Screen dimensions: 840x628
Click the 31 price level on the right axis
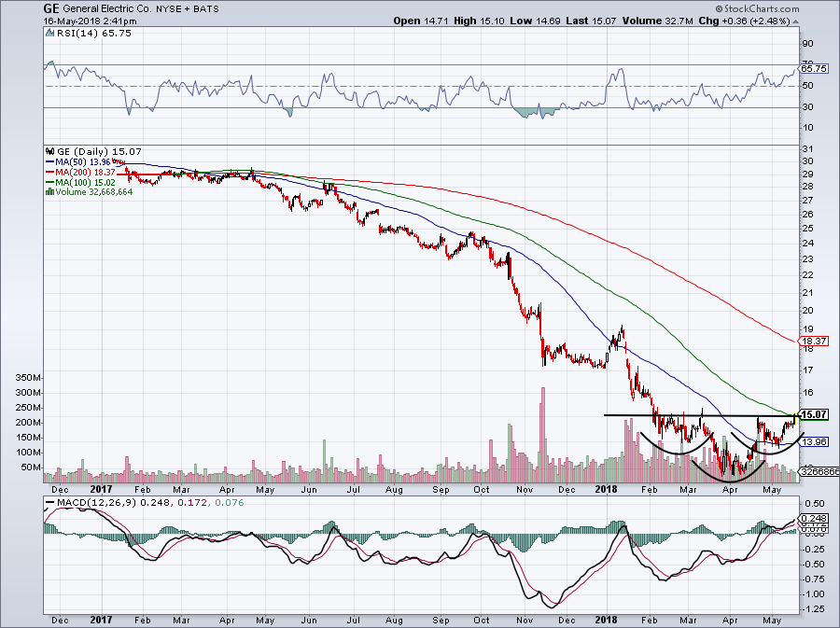click(x=806, y=149)
